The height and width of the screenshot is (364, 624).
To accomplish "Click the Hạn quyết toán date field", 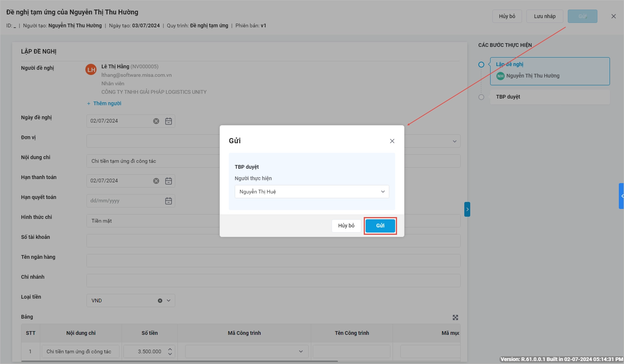I will pyautogui.click(x=131, y=201).
